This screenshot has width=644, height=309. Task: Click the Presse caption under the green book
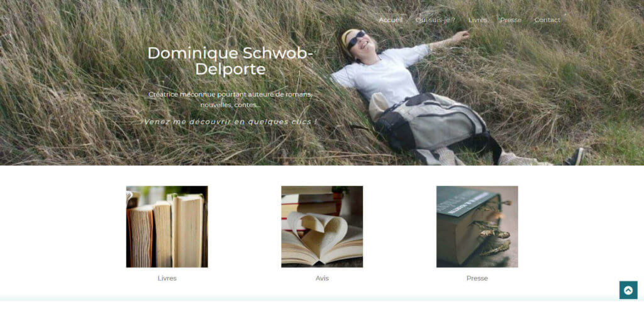tap(477, 278)
